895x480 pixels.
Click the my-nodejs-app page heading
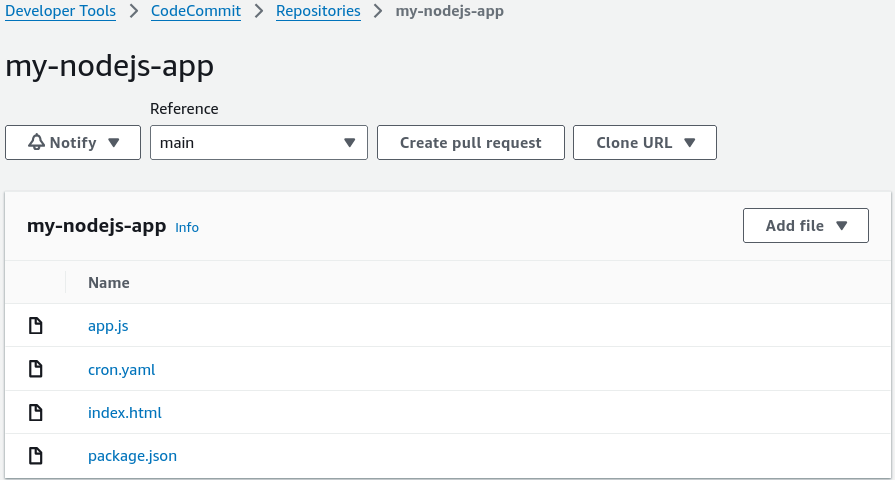coord(110,66)
